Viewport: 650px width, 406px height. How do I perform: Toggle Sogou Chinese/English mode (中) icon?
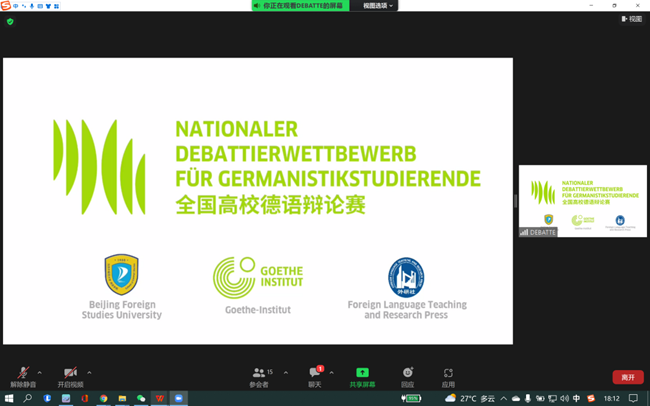coord(16,6)
